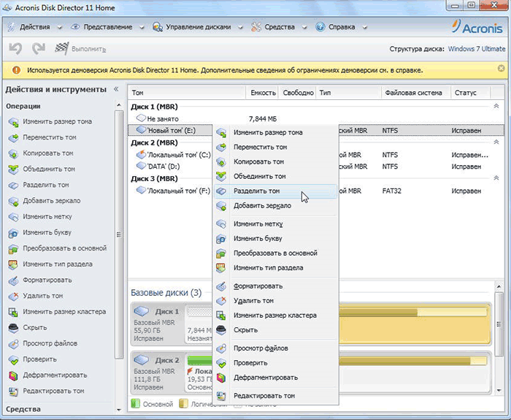
Task: Click Форматировать icon in sidebar
Action: [x=13, y=280]
